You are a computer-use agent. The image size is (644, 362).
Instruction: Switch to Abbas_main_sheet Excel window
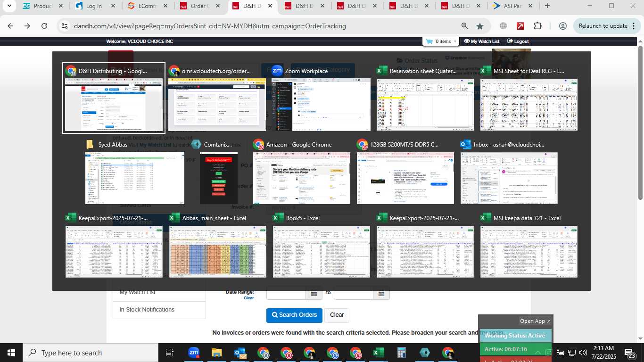coord(218,246)
